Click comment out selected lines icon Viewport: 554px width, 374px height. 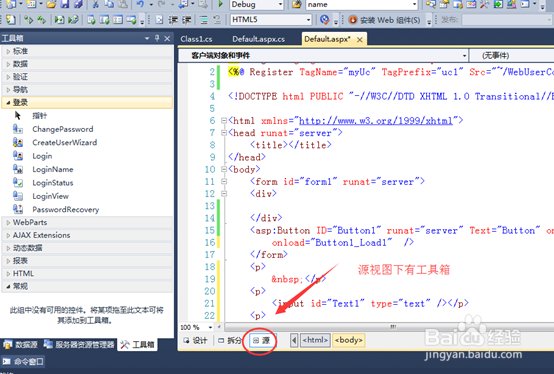click(204, 20)
